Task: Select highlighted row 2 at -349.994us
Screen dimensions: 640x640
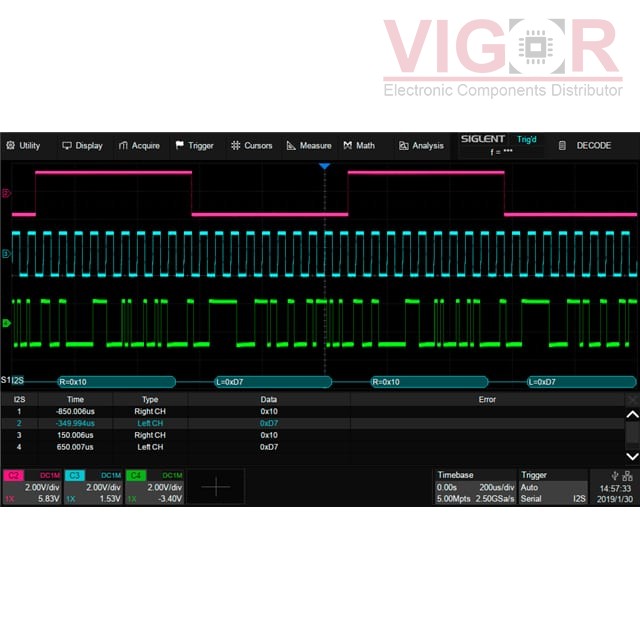Action: 312,423
